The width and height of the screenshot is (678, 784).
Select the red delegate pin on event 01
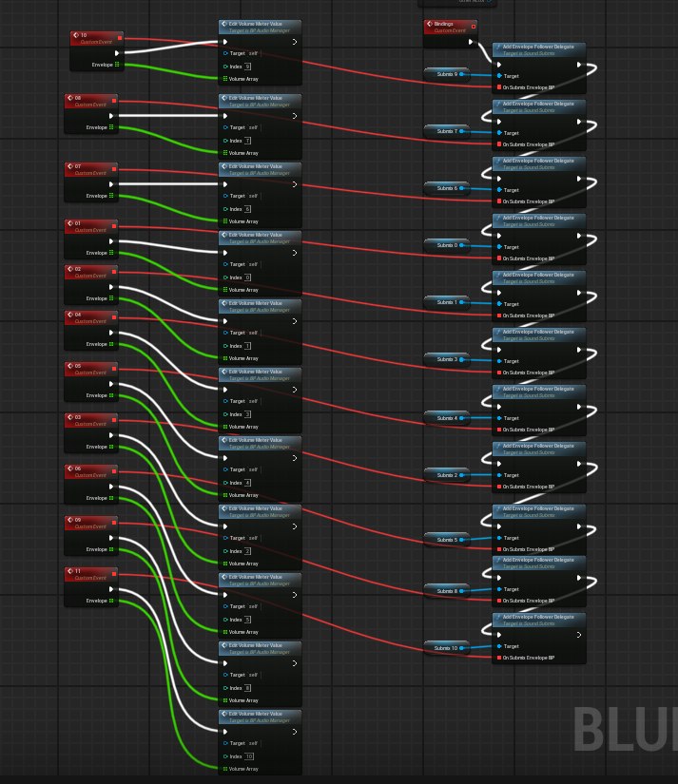[x=114, y=226]
